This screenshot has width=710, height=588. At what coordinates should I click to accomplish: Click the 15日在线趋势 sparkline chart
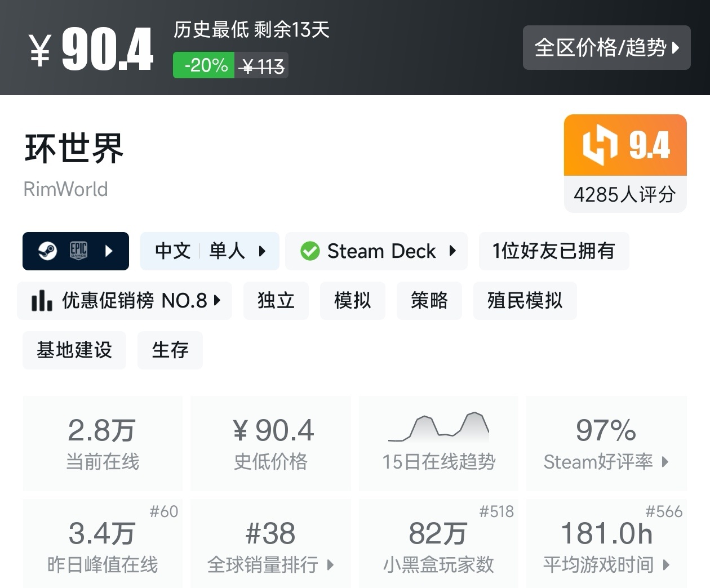pyautogui.click(x=438, y=427)
